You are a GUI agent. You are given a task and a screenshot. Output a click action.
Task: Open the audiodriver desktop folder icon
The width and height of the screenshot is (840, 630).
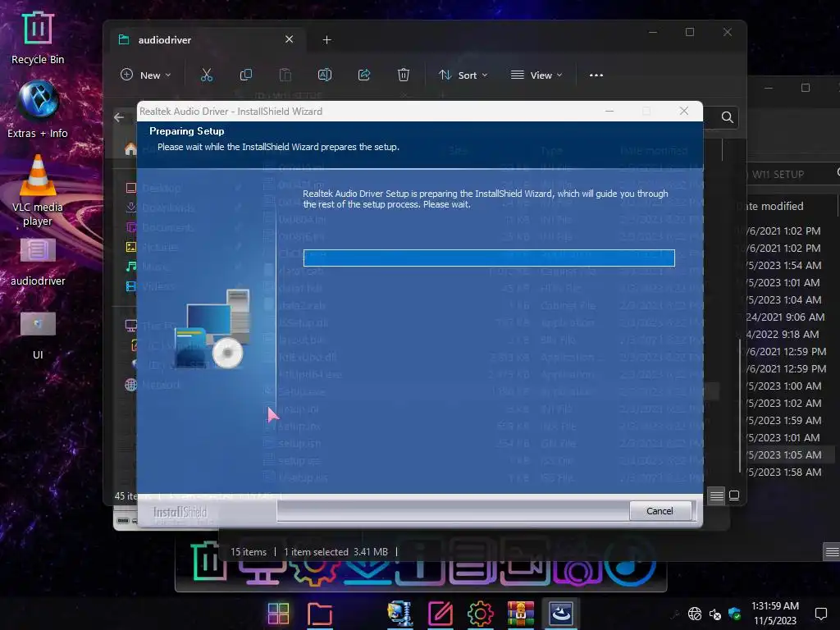click(38, 262)
